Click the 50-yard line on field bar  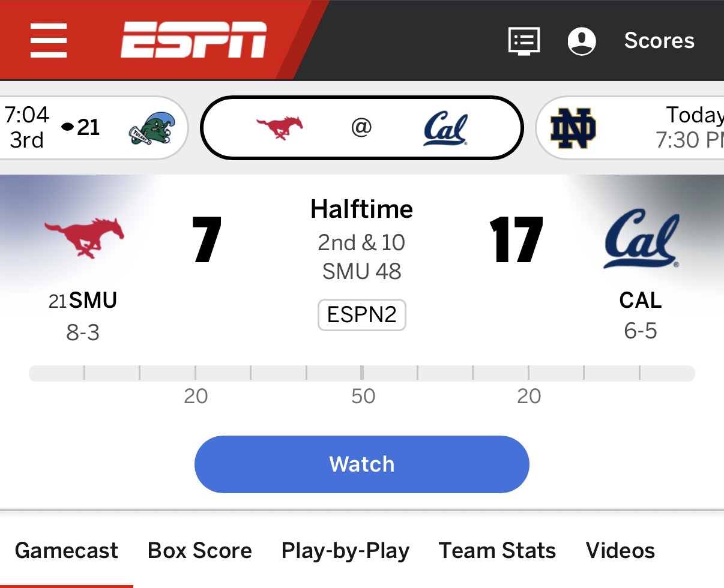point(362,373)
